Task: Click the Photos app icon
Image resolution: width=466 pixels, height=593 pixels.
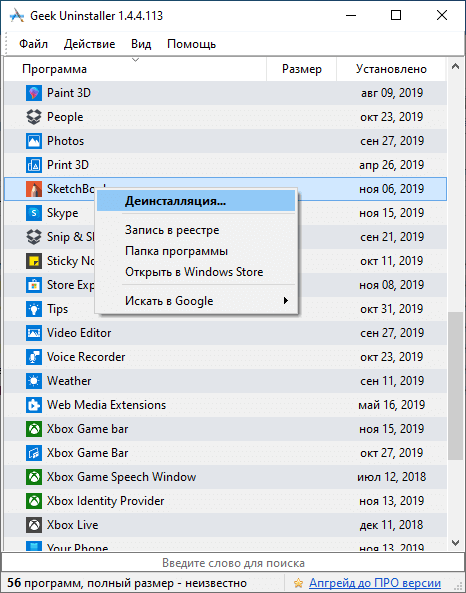Action: (x=34, y=141)
